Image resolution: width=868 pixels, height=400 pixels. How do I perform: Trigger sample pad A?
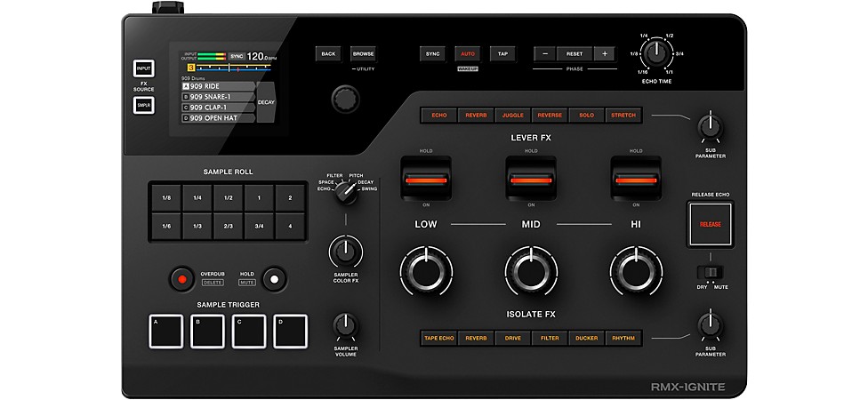(x=166, y=332)
